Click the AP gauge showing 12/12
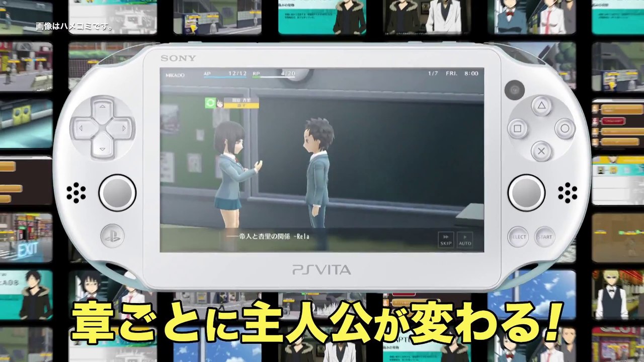 pos(225,74)
